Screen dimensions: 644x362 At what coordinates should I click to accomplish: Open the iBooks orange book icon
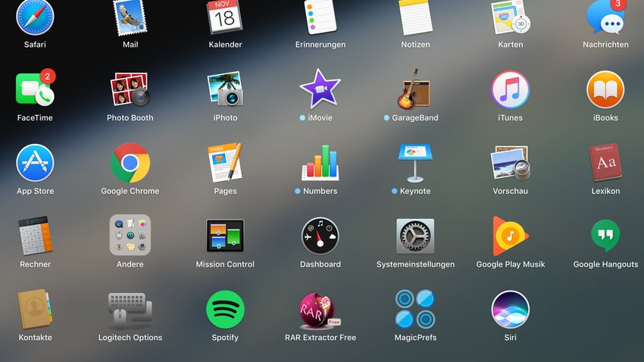coord(606,89)
